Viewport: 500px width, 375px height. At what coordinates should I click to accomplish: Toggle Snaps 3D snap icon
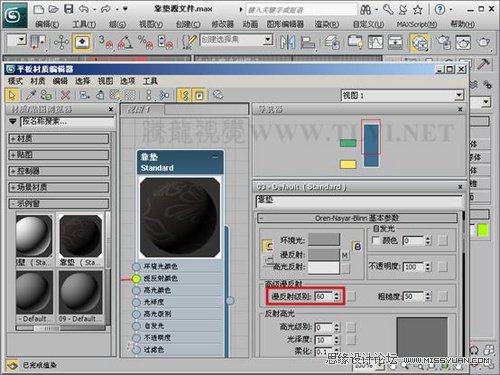[x=105, y=42]
